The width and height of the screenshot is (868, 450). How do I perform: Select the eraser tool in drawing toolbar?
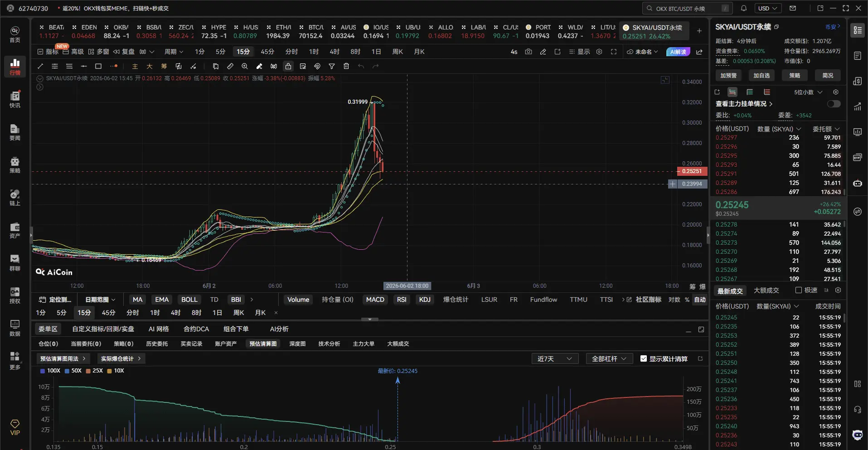(x=259, y=66)
